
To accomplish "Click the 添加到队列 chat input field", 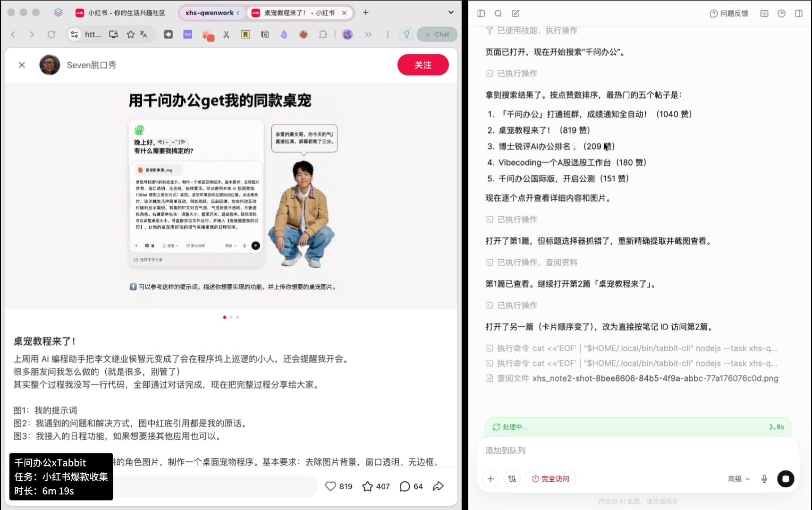I will point(638,451).
